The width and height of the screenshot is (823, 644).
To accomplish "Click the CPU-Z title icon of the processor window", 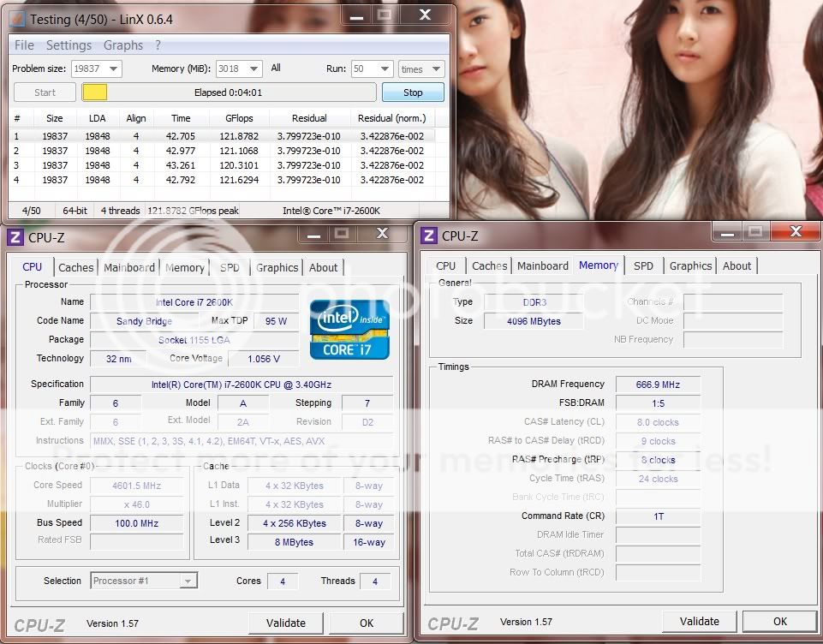I will [x=15, y=237].
